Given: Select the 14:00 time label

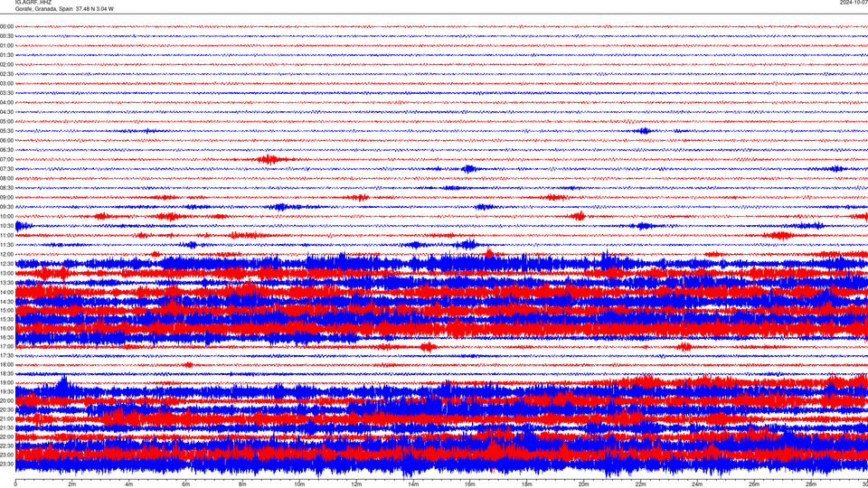Looking at the screenshot, I should click(6, 292).
